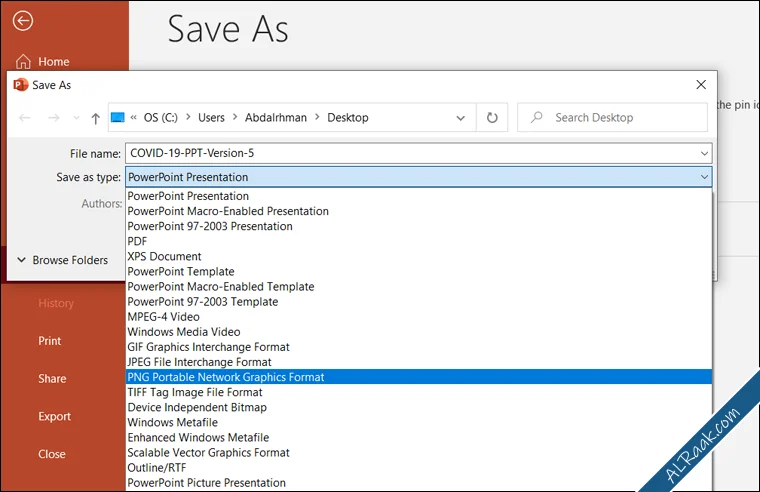Select PowerPoint Macro-Enabled Template

[x=419, y=286]
